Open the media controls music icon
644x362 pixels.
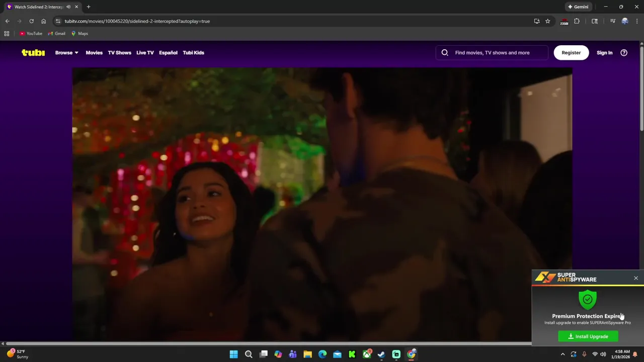tap(612, 21)
